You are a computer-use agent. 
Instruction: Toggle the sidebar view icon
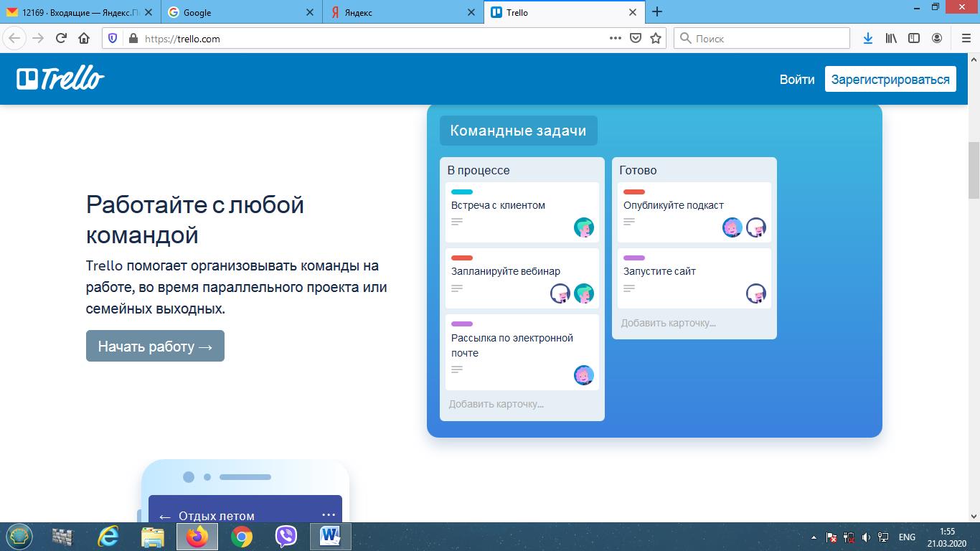(914, 39)
